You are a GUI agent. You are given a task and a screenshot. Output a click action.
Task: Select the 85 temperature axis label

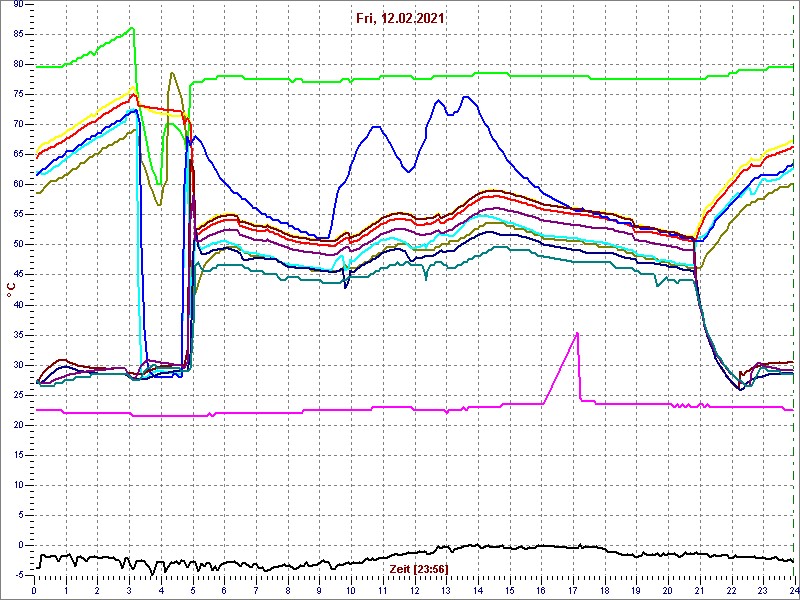[x=18, y=35]
